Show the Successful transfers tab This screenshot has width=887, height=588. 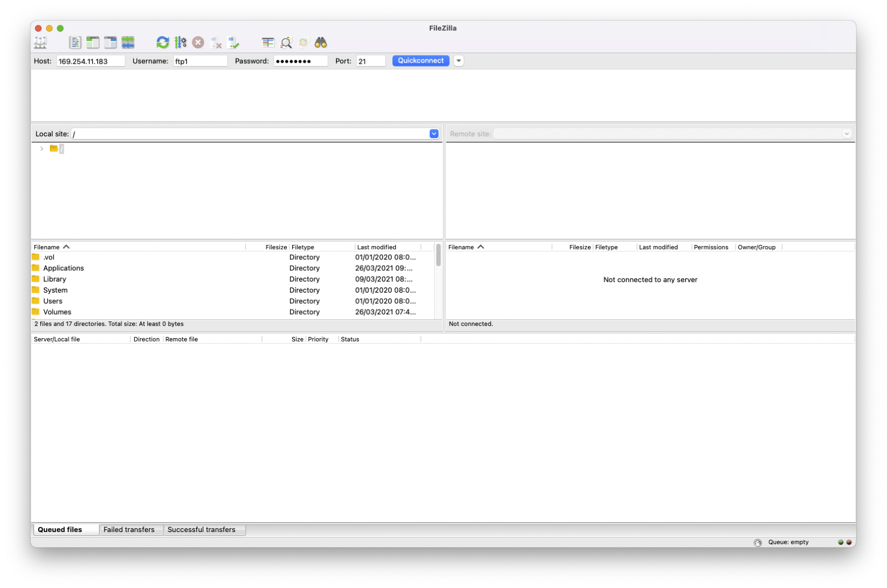pos(205,530)
